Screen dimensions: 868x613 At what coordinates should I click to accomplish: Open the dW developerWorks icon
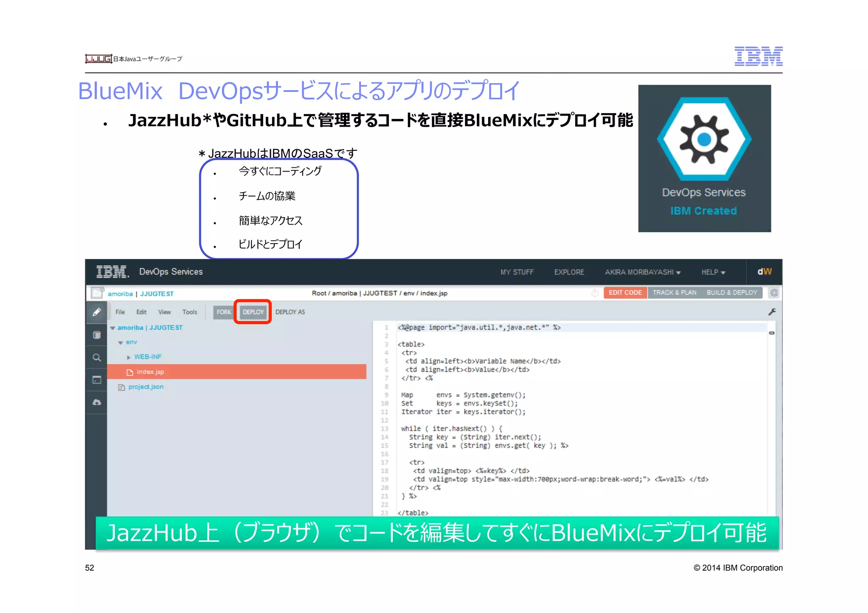[x=765, y=272]
